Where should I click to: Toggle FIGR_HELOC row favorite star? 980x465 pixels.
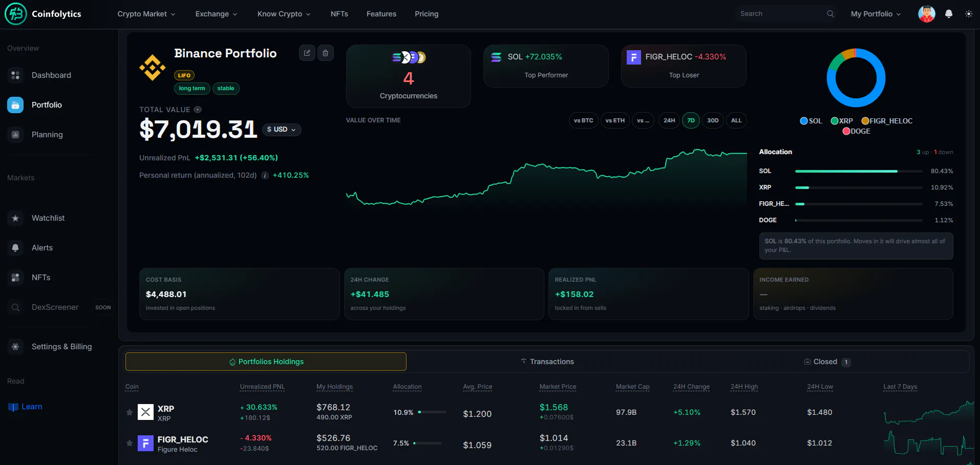pyautogui.click(x=130, y=442)
